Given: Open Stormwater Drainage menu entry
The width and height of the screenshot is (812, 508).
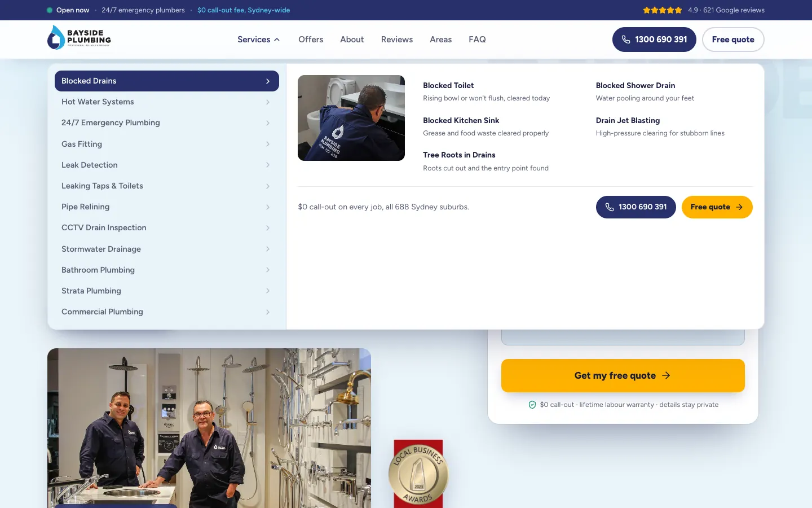Looking at the screenshot, I should (x=167, y=249).
